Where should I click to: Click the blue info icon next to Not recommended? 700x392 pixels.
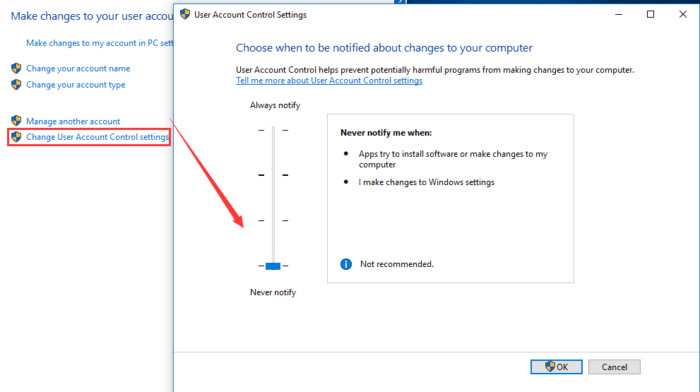(346, 264)
